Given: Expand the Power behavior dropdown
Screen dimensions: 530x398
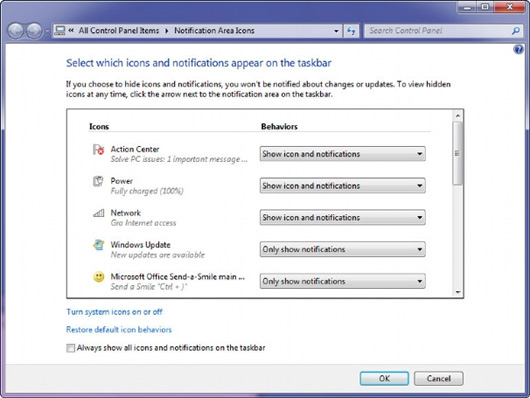Looking at the screenshot, I should (x=342, y=186).
